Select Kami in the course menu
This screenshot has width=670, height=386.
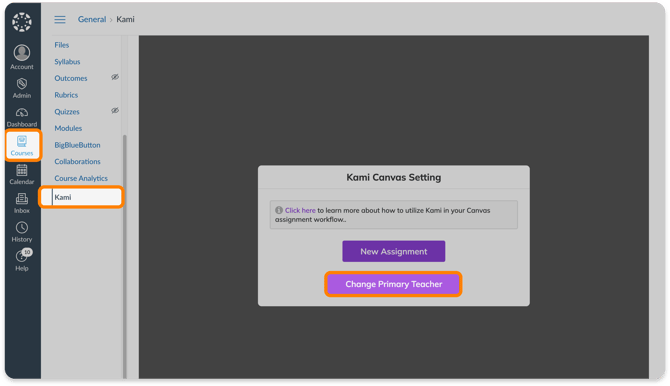click(x=81, y=197)
